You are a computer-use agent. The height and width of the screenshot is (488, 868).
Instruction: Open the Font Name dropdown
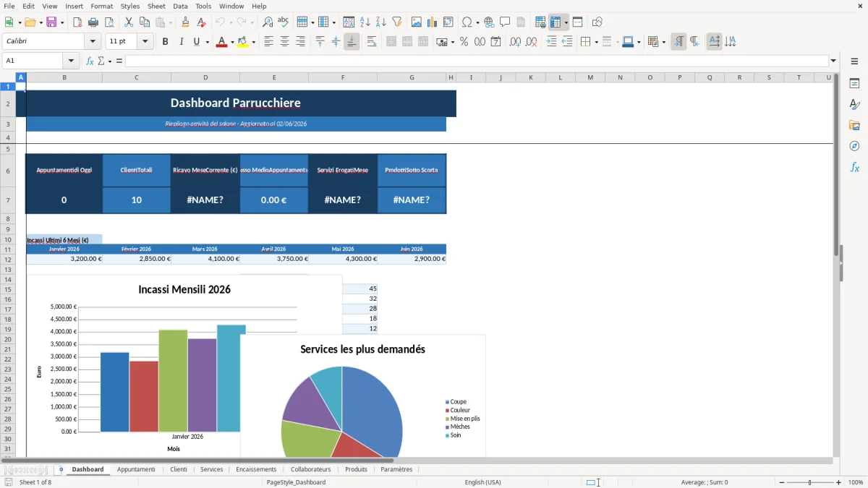[x=93, y=42]
